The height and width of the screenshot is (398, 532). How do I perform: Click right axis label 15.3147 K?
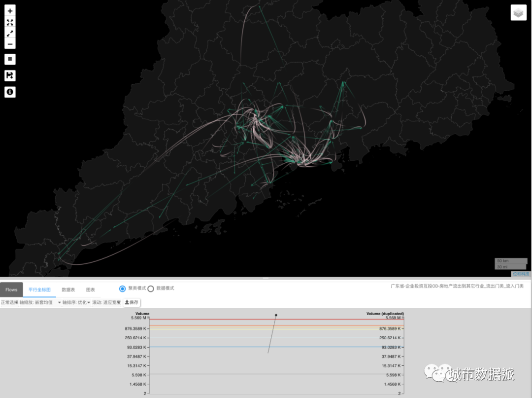pyautogui.click(x=391, y=366)
